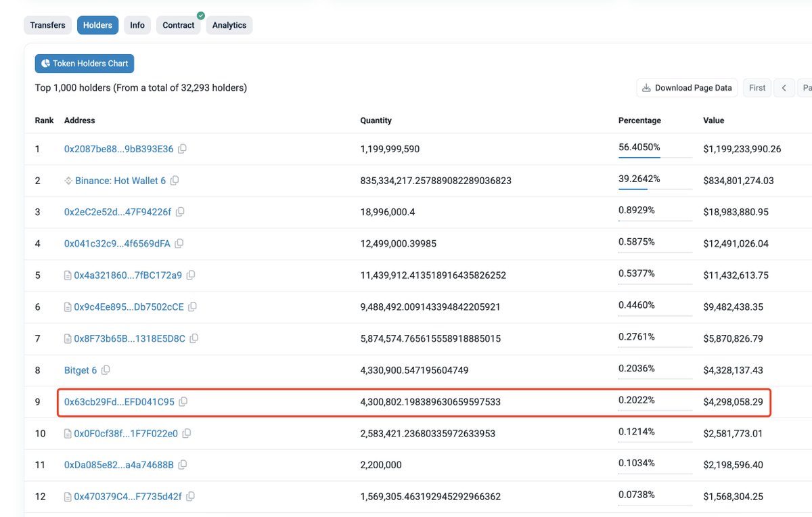Copy highlighted address 0x63cb29Fd...EFD041C95
The height and width of the screenshot is (517, 812).
pos(183,402)
